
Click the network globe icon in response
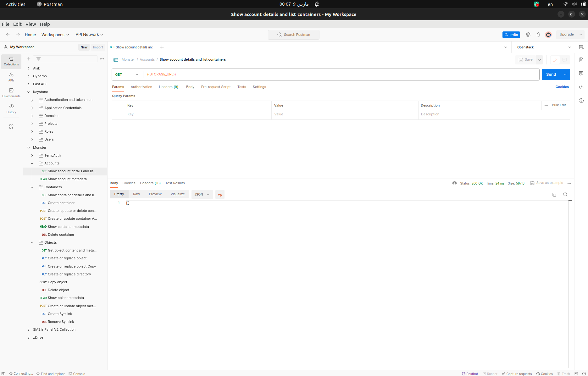454,183
